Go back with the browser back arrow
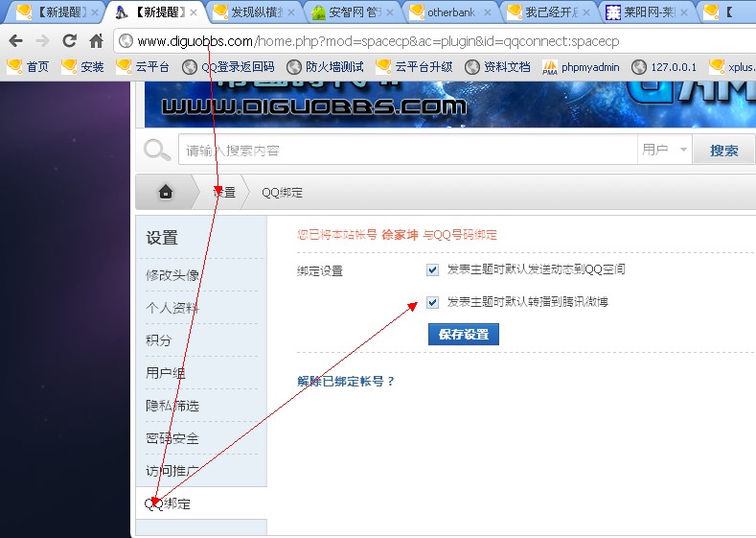 click(x=16, y=41)
